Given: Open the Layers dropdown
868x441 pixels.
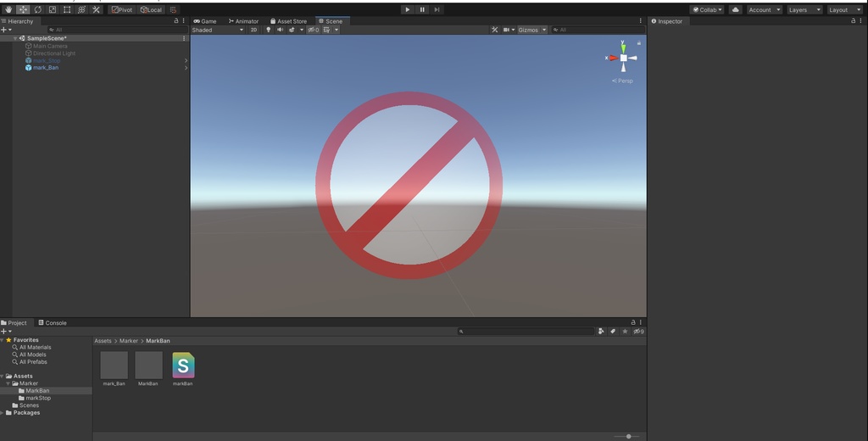Looking at the screenshot, I should click(804, 9).
